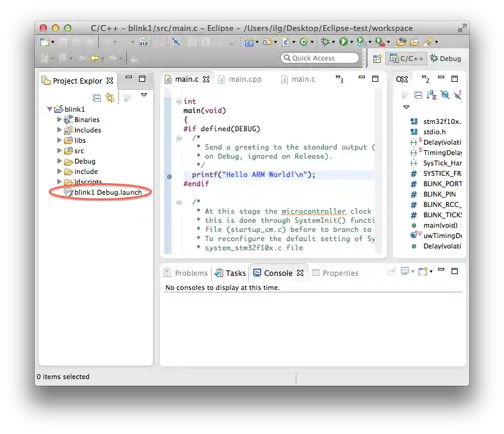This screenshot has width=504, height=434.
Task: Run the application using the green Run icon
Action: pos(344,42)
